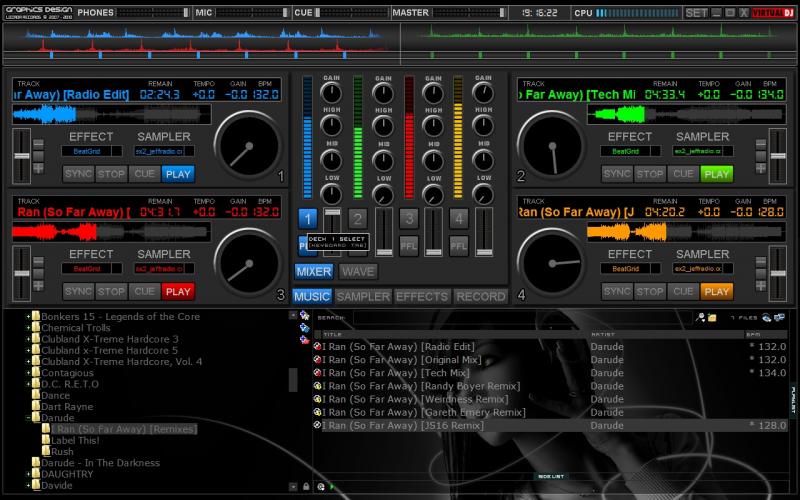This screenshot has width=800, height=500.
Task: Click the track icon beside Tech Mix
Action: 317,373
